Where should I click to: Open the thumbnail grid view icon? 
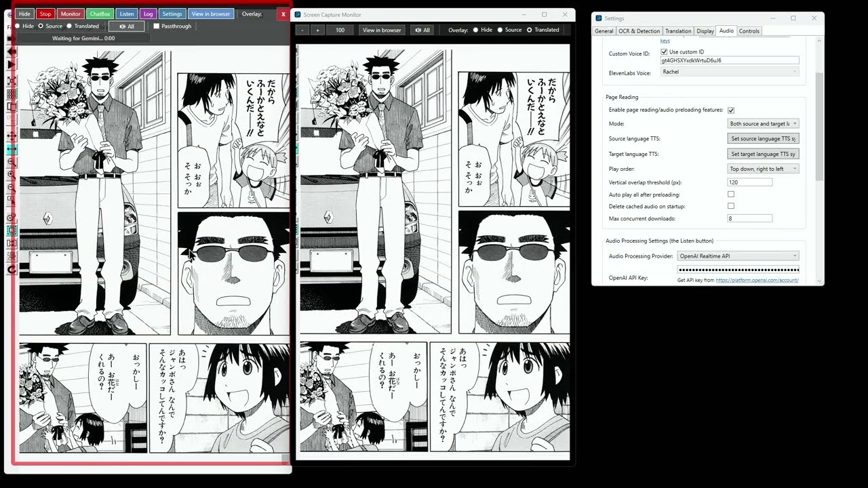point(12,94)
